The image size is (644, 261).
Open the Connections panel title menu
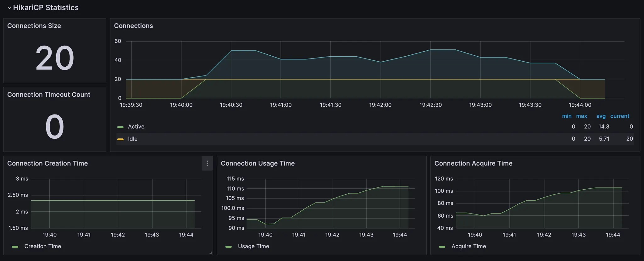pyautogui.click(x=133, y=26)
